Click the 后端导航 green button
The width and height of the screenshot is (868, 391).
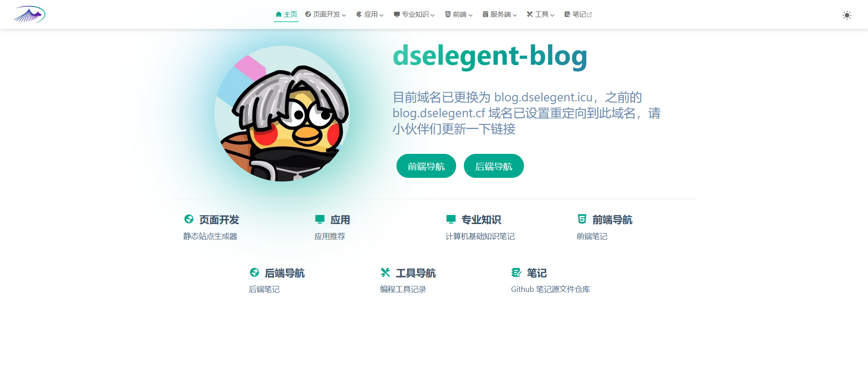point(494,166)
